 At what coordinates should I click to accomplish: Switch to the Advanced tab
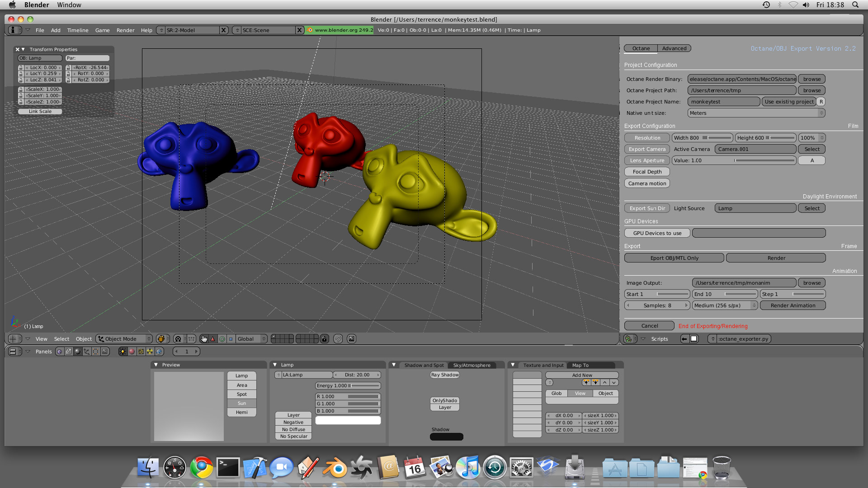(674, 48)
